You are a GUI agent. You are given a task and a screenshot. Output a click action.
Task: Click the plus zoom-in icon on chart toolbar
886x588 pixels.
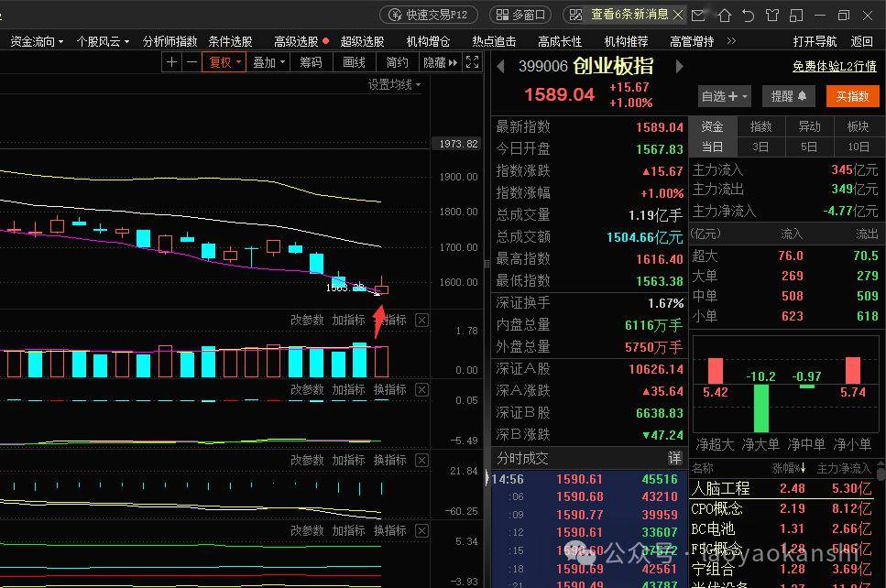(x=171, y=62)
